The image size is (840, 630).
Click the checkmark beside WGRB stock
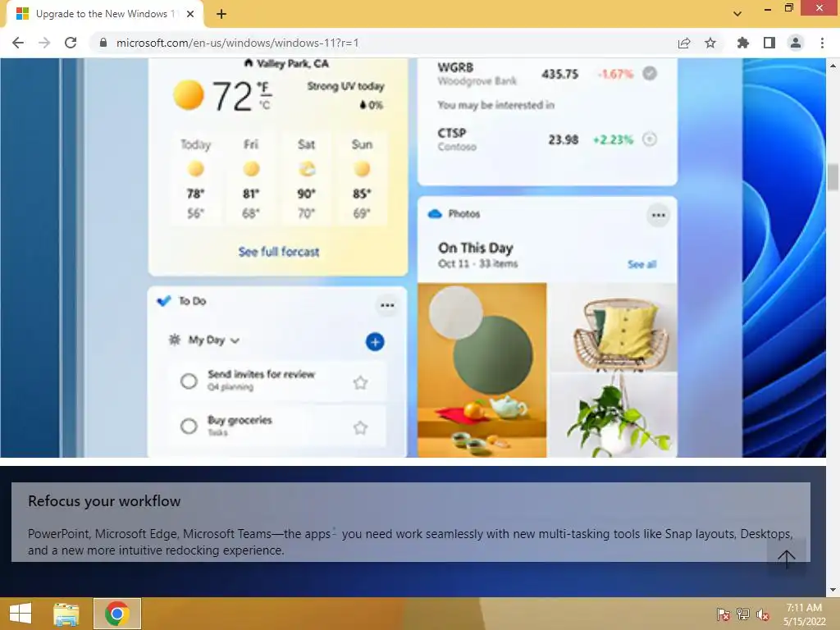tap(650, 73)
